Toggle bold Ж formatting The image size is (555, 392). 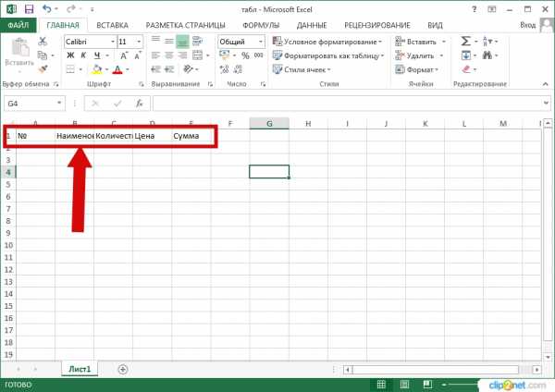click(x=70, y=55)
